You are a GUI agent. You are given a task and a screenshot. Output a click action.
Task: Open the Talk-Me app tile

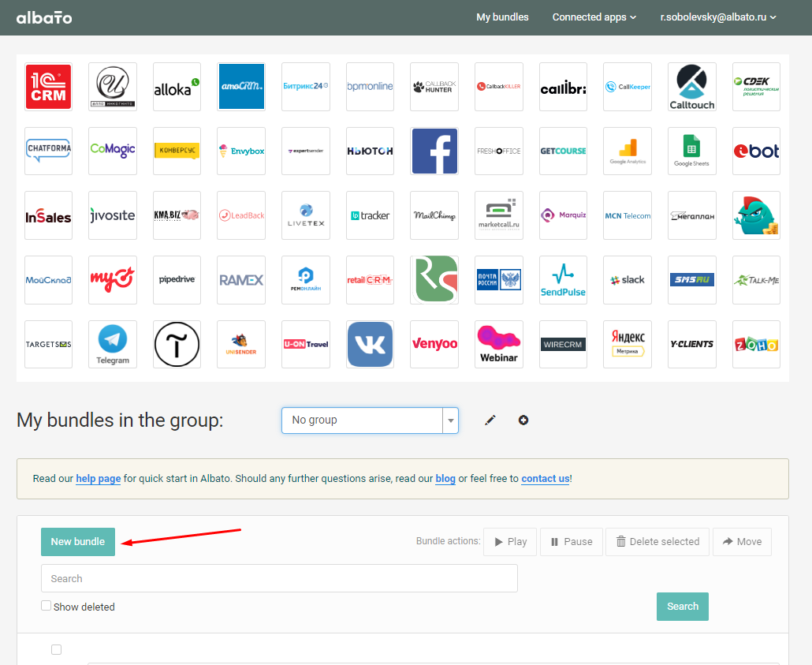click(756, 280)
